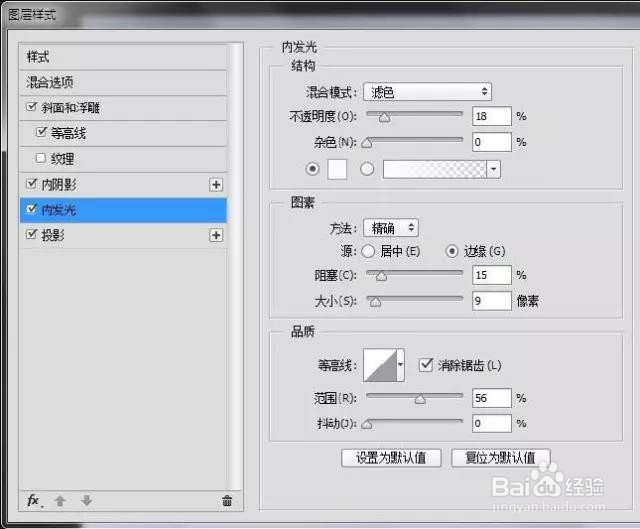
Task: Toggle the 斜面和浮雕 checkbox
Action: point(31,107)
